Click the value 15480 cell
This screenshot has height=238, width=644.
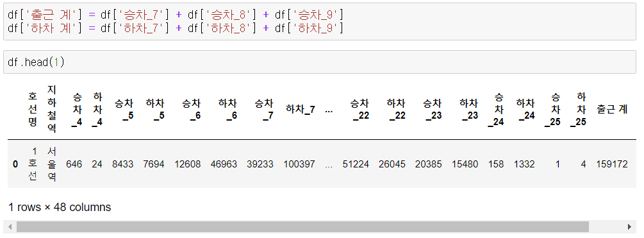(465, 164)
